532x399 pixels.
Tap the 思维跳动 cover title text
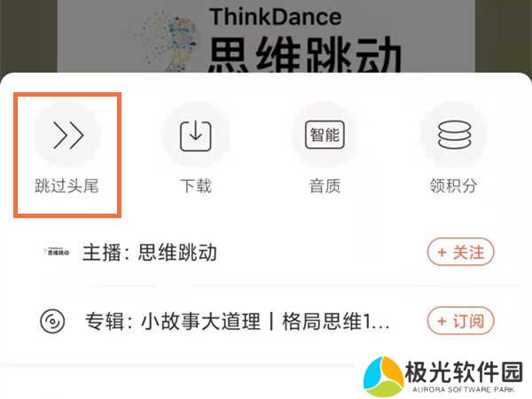click(x=304, y=54)
